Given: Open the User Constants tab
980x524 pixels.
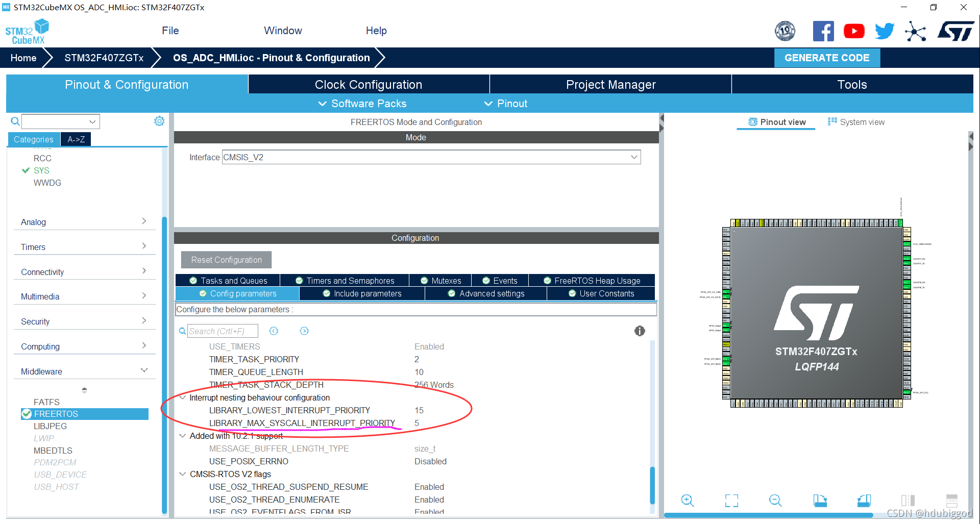Looking at the screenshot, I should (601, 293).
